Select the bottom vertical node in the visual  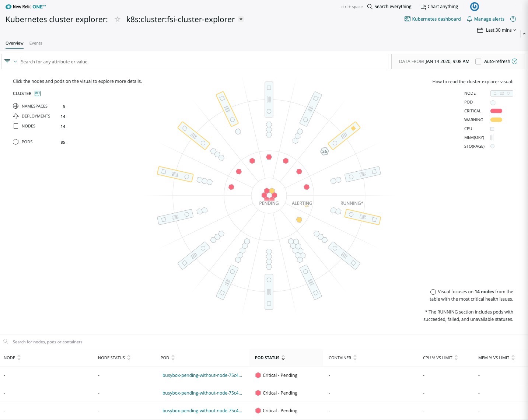click(x=269, y=292)
